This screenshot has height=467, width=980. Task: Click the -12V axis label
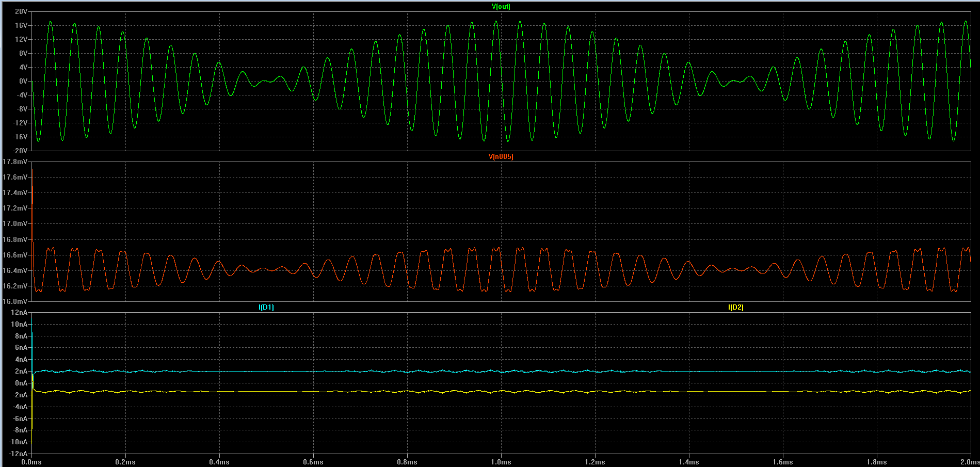(20, 123)
